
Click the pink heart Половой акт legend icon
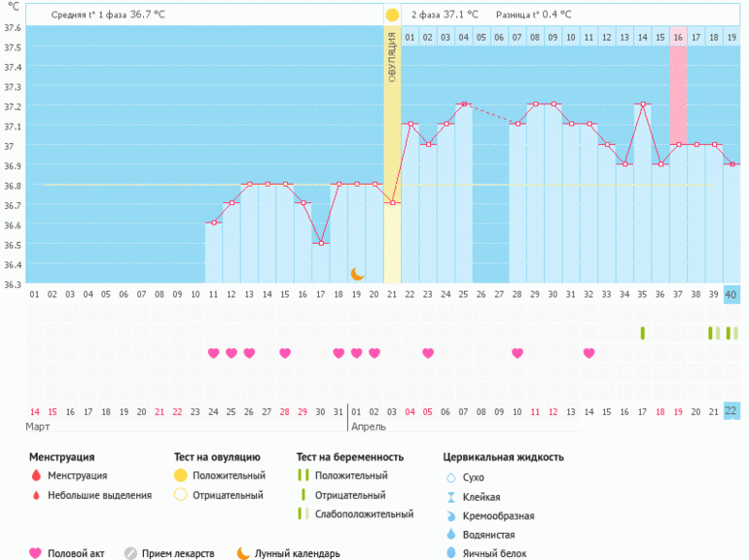(x=36, y=553)
